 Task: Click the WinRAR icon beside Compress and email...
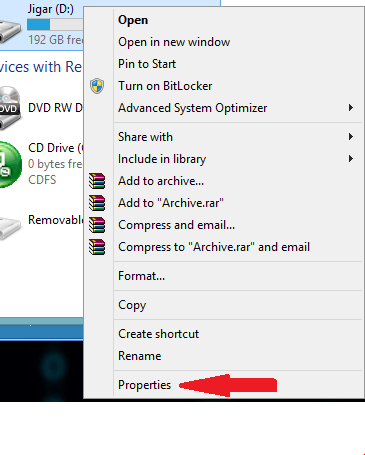pyautogui.click(x=97, y=225)
